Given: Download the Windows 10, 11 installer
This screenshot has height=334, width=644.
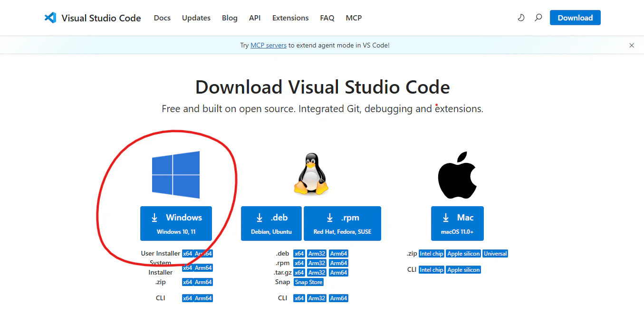Looking at the screenshot, I should pos(176,223).
